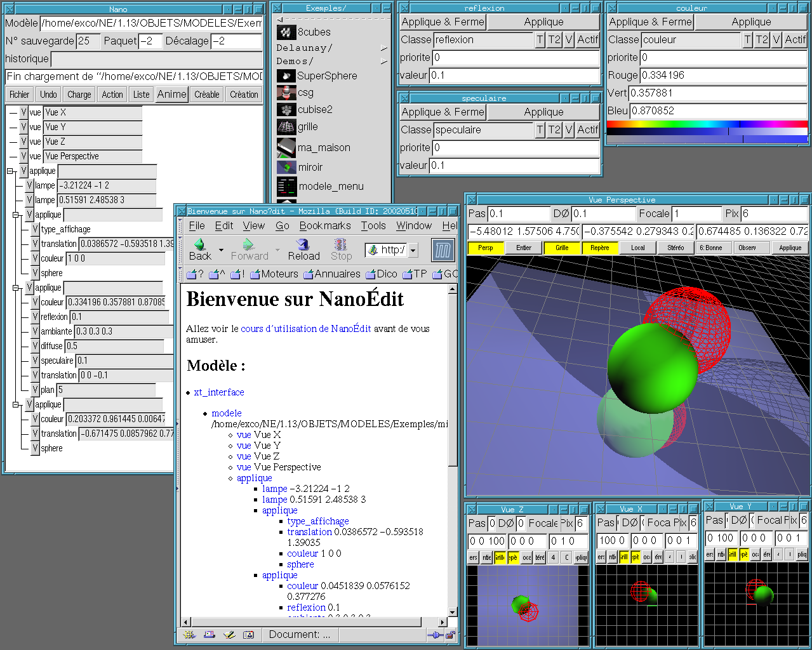The width and height of the screenshot is (812, 650).
Task: Expand the Delaunay/ submenu arrow
Action: (x=383, y=48)
